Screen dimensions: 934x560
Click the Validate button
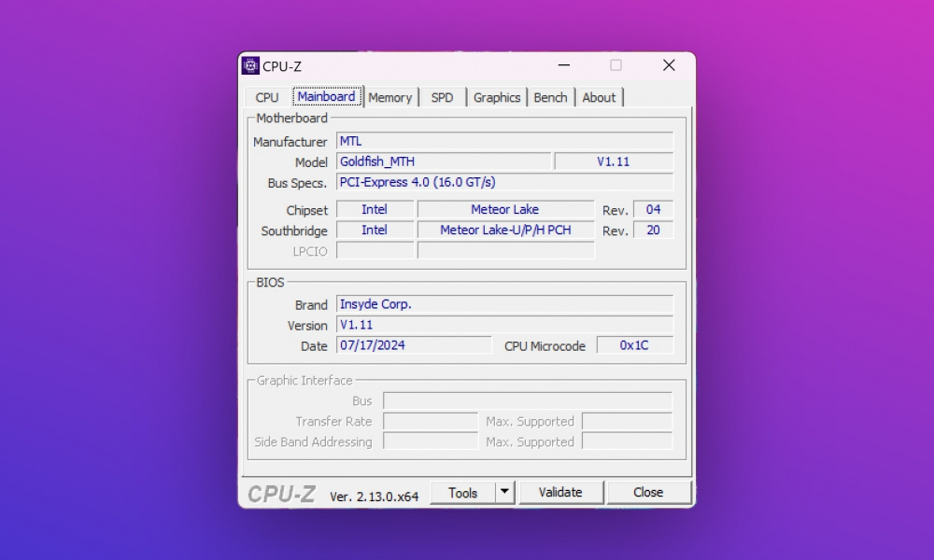click(x=560, y=492)
